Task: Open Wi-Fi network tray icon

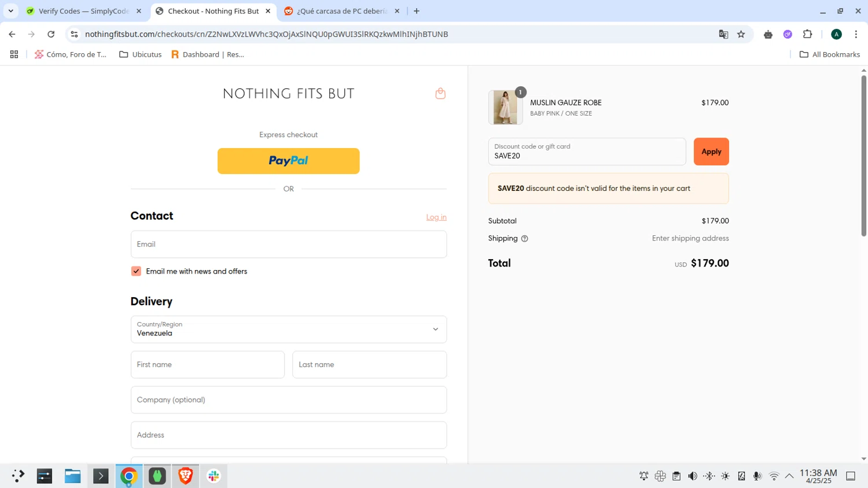Action: (774, 476)
